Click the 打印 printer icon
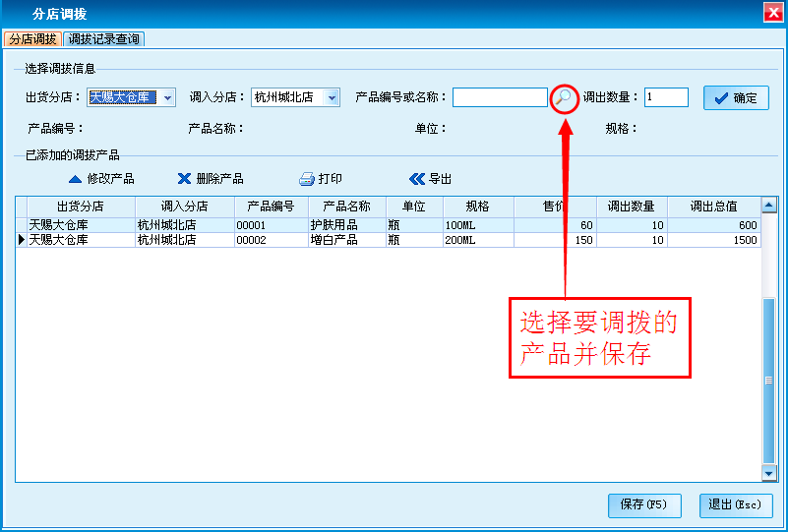Image resolution: width=788 pixels, height=532 pixels. pyautogui.click(x=306, y=179)
